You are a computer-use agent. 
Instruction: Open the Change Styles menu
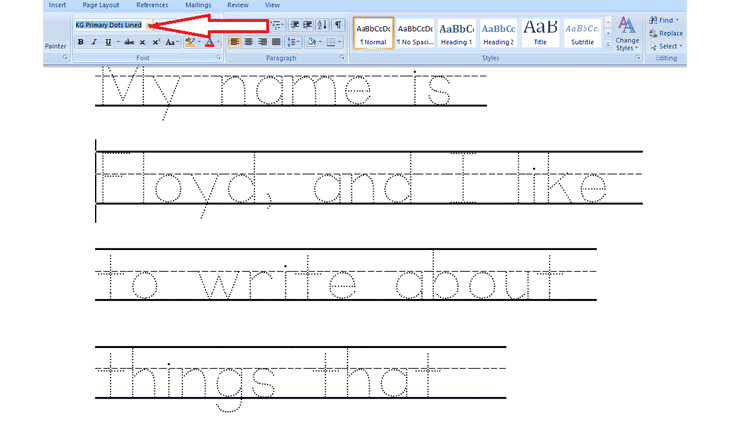point(627,34)
